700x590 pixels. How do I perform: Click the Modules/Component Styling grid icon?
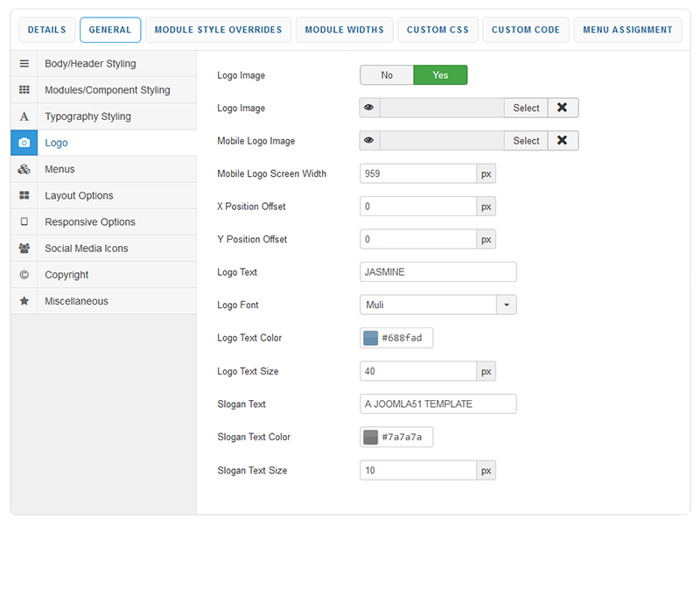coord(24,90)
